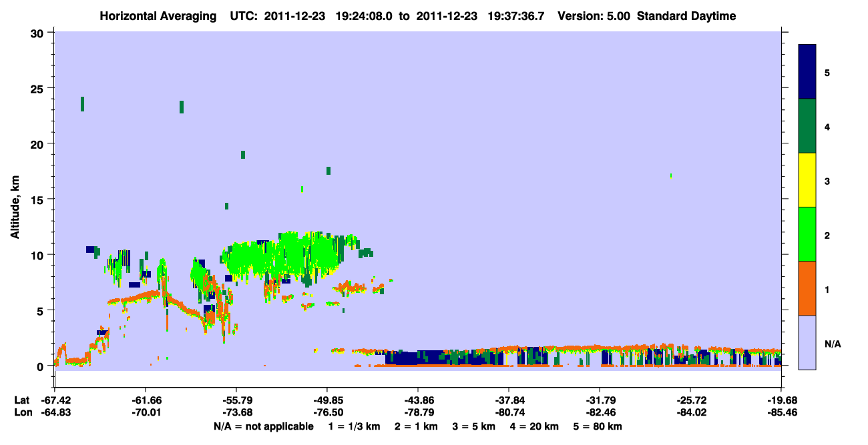The height and width of the screenshot is (445, 868).
Task: Click latitude value -37.84
Action: (x=509, y=400)
